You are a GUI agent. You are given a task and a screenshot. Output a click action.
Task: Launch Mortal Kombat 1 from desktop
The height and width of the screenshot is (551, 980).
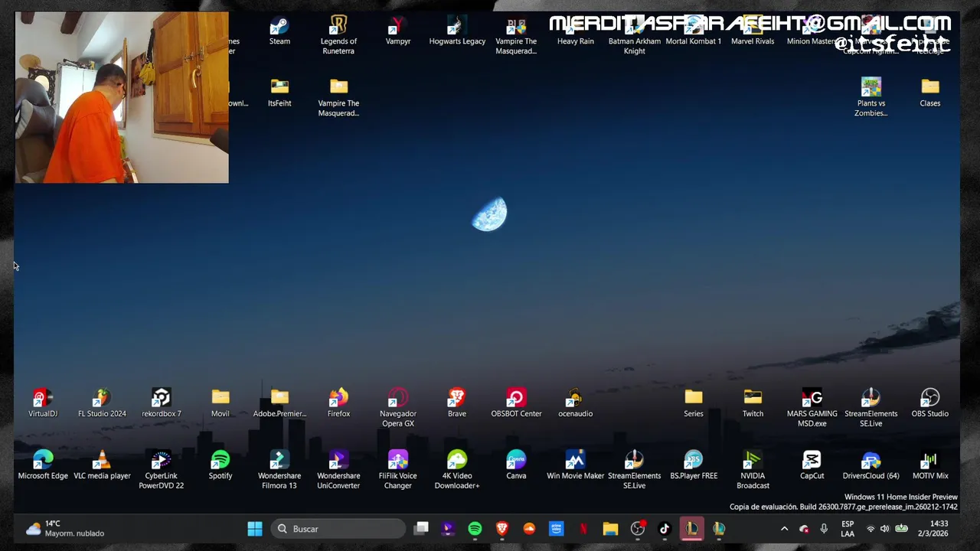[694, 31]
